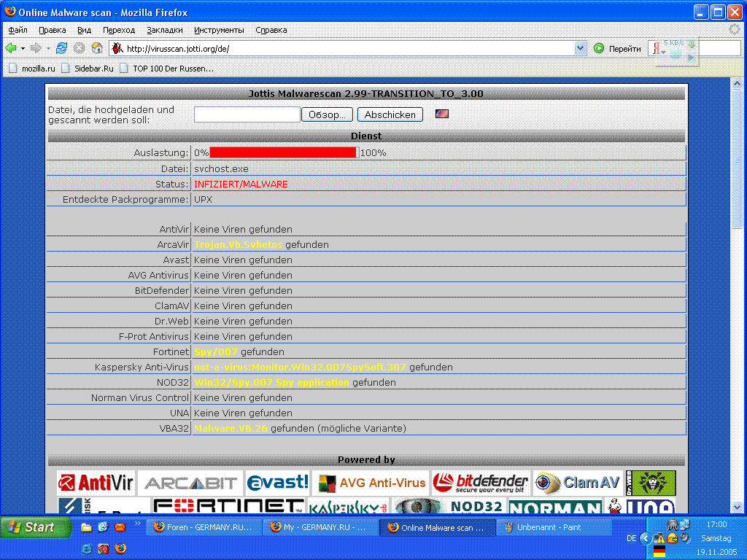
Task: Click the file upload text field
Action: pos(247,114)
